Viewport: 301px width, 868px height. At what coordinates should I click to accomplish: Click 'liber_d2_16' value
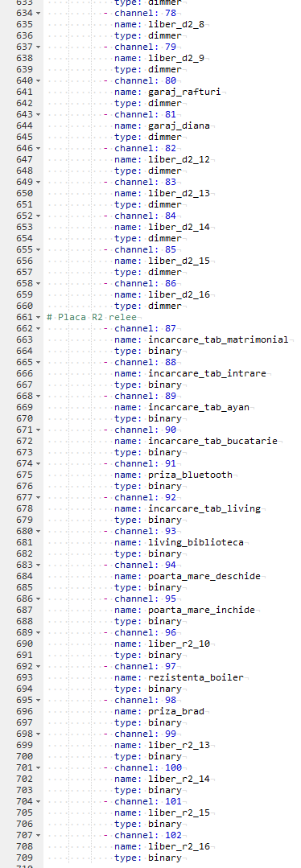(179, 294)
